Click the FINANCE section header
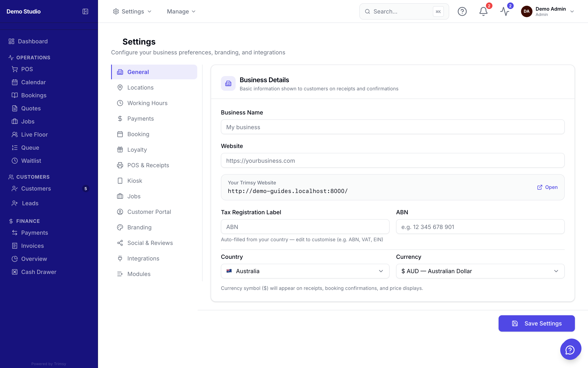The height and width of the screenshot is (368, 588). click(x=24, y=221)
